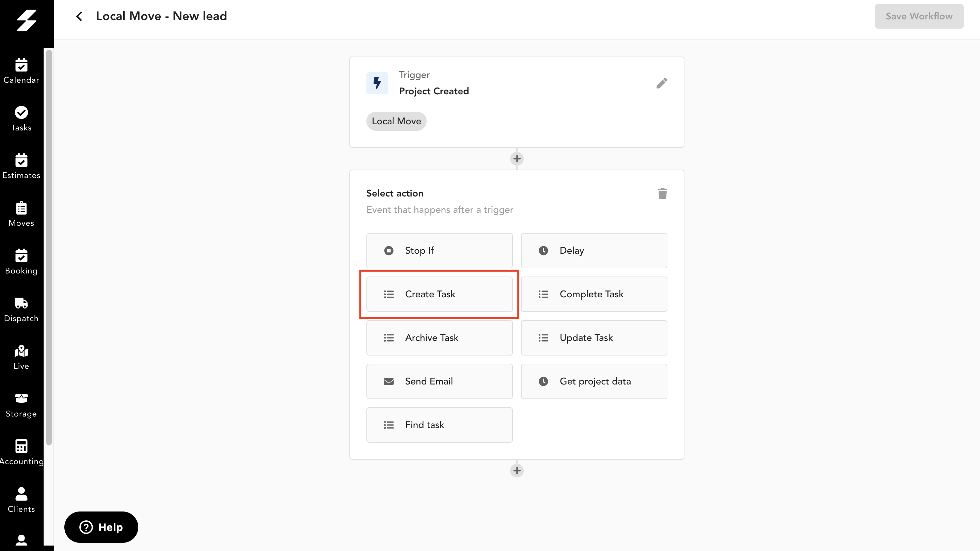
Task: Select the Stop If action option
Action: click(440, 250)
